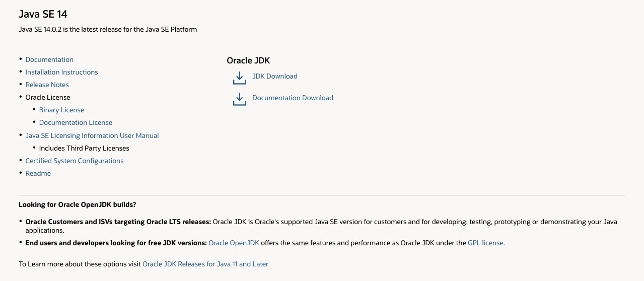Click the Documentation Download arrow icon

tap(239, 99)
